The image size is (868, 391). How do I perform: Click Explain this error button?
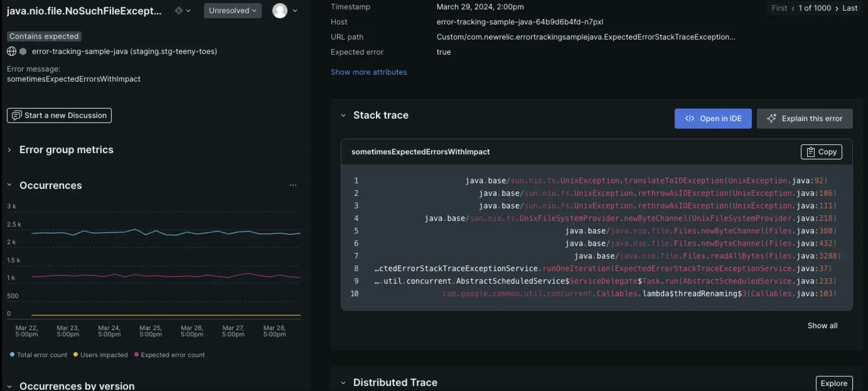coord(805,118)
